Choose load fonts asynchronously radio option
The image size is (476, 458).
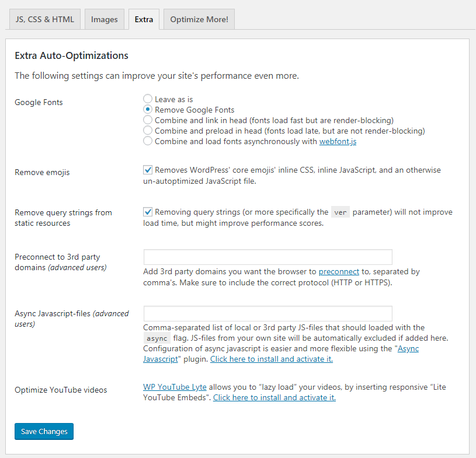point(148,141)
